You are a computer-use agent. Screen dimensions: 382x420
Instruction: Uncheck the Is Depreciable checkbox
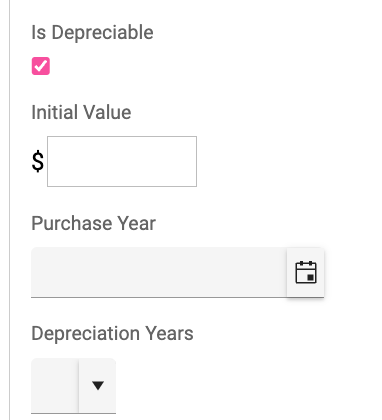(41, 66)
